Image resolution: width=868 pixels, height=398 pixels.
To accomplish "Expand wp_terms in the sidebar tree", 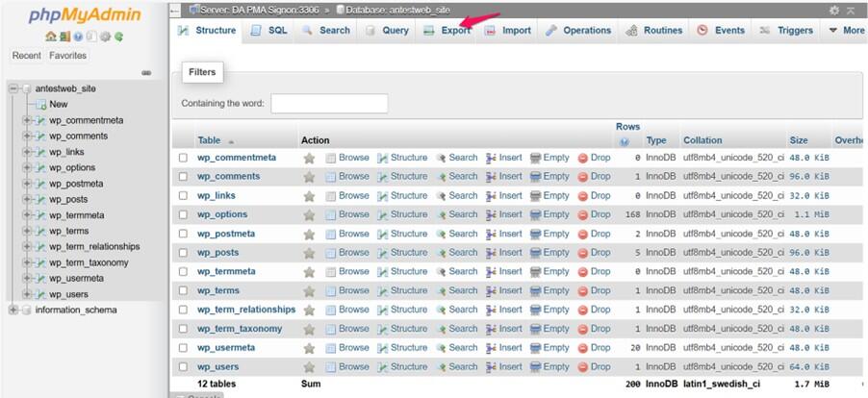I will 27,231.
